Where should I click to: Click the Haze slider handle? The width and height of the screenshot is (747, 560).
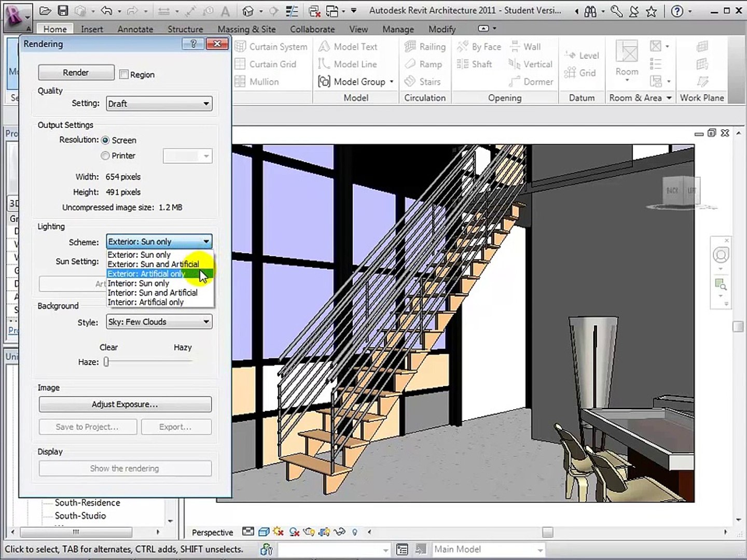coord(106,362)
